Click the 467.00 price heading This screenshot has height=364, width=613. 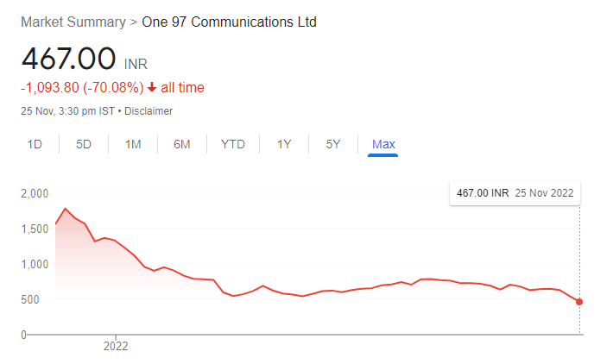pos(68,59)
